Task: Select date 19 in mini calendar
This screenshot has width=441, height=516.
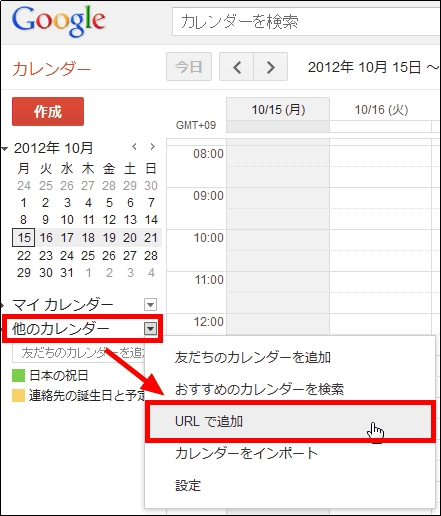Action: tap(109, 238)
